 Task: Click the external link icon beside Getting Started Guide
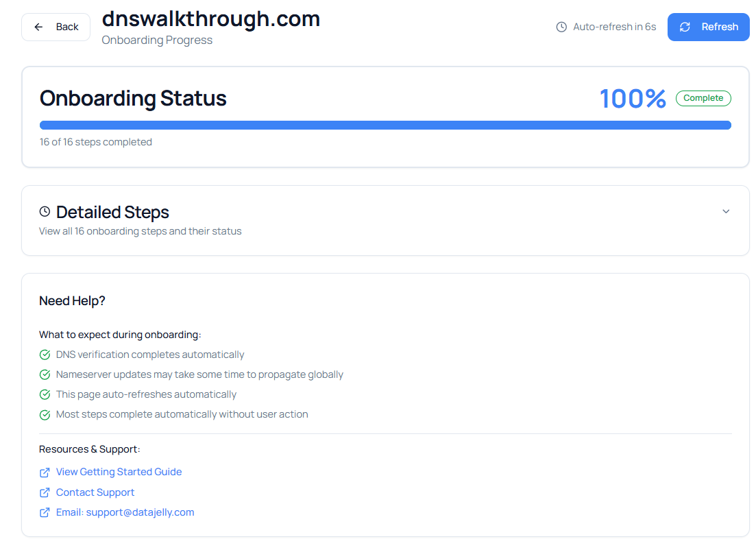tap(44, 472)
